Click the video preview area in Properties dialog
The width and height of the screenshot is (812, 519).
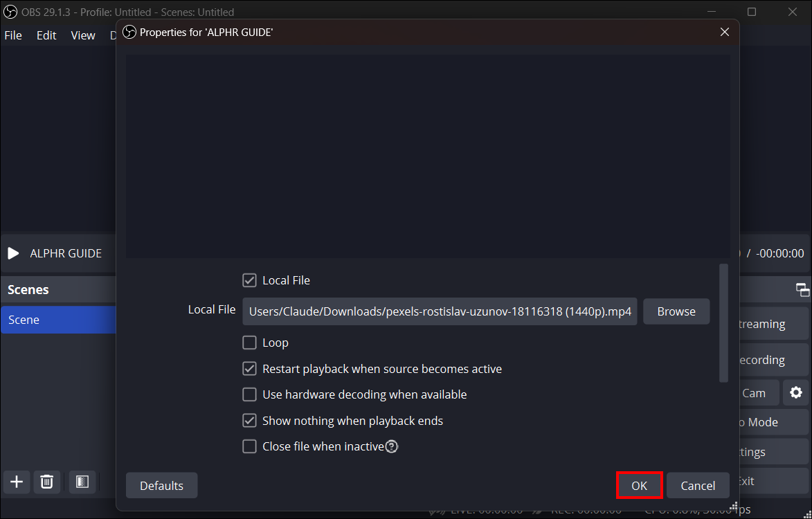[428, 156]
